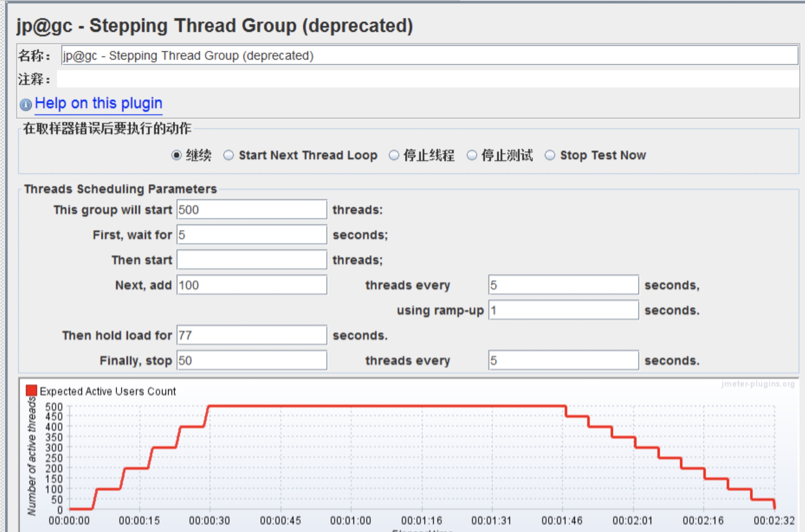Screen dimensions: 805x532
Task: Click the using ramp-up seconds field
Action: click(563, 310)
